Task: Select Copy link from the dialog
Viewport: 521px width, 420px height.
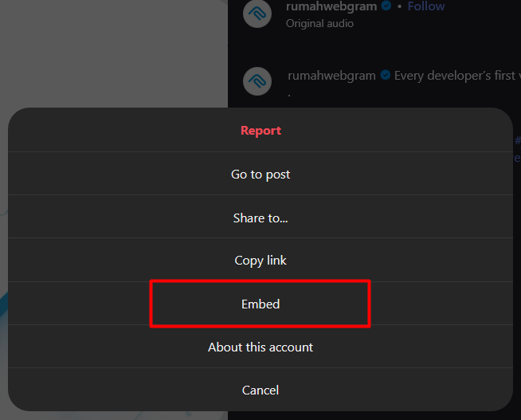Action: point(260,261)
